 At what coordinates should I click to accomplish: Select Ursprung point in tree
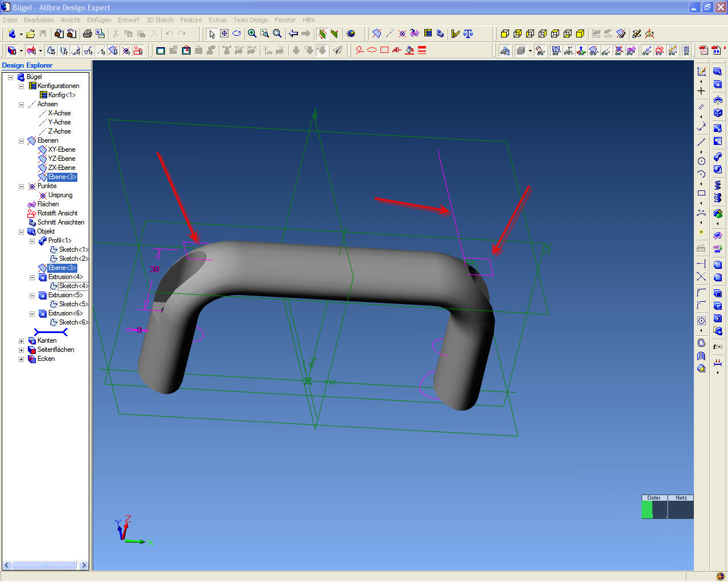click(x=60, y=195)
